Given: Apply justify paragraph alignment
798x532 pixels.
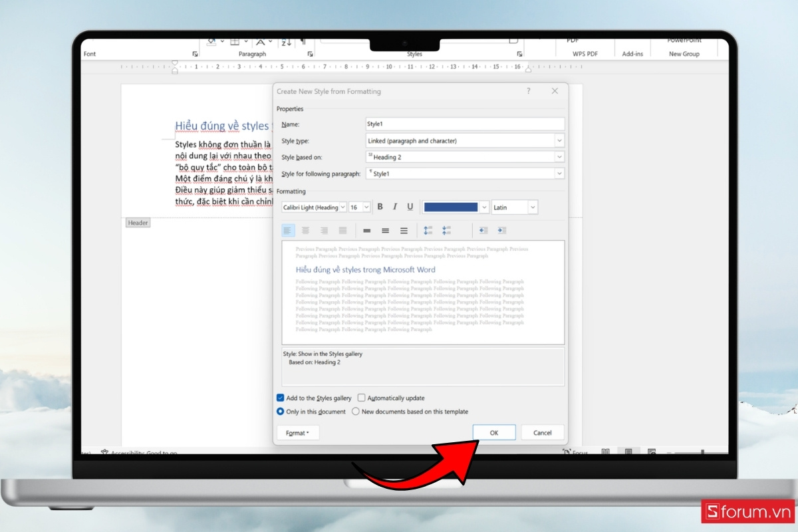Looking at the screenshot, I should point(342,230).
